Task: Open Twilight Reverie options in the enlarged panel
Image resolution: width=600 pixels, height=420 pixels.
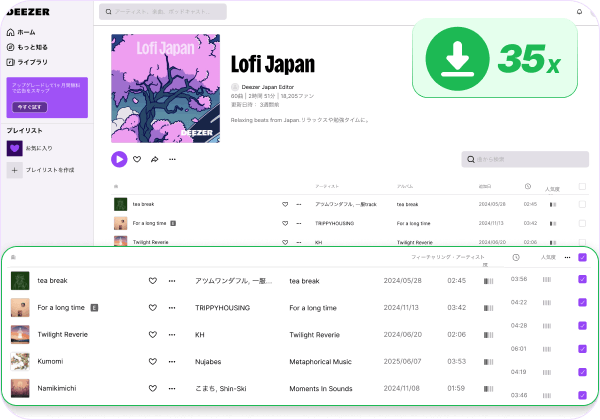Action: (x=172, y=334)
